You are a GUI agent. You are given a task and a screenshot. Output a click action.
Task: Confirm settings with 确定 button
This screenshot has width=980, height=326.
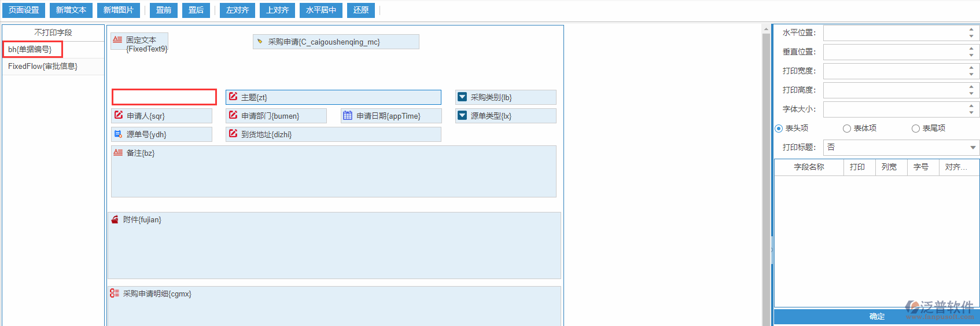click(877, 316)
